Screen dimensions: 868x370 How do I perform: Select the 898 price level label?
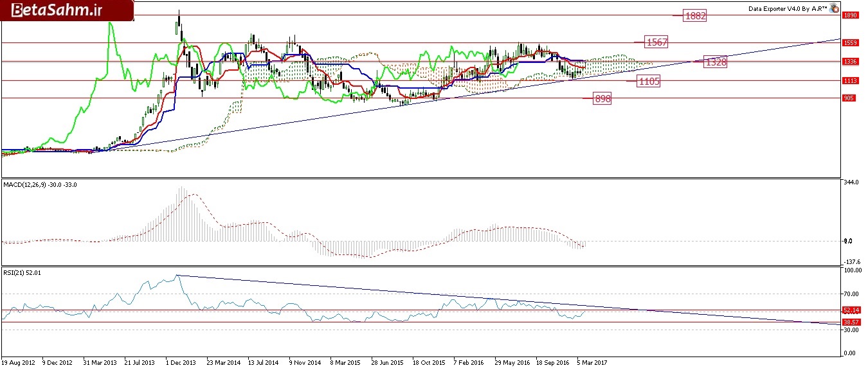point(602,98)
